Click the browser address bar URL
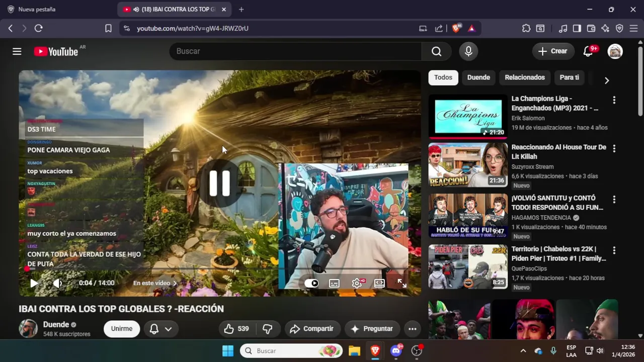 193,29
